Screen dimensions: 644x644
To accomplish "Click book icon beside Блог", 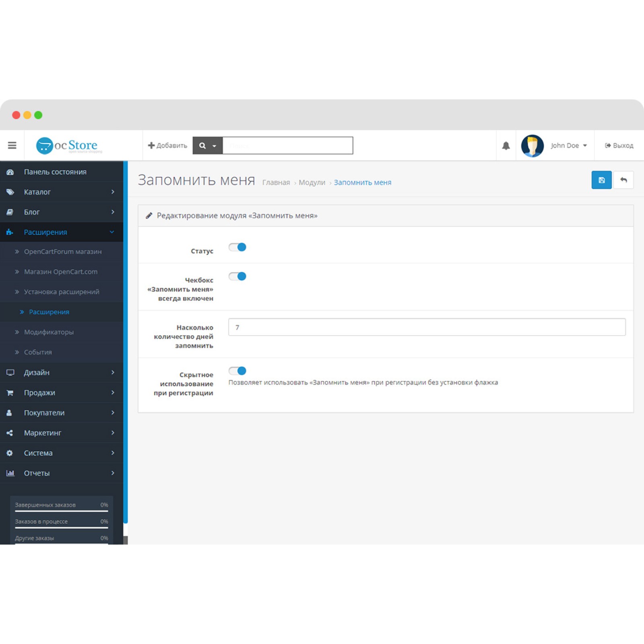I will pyautogui.click(x=10, y=212).
